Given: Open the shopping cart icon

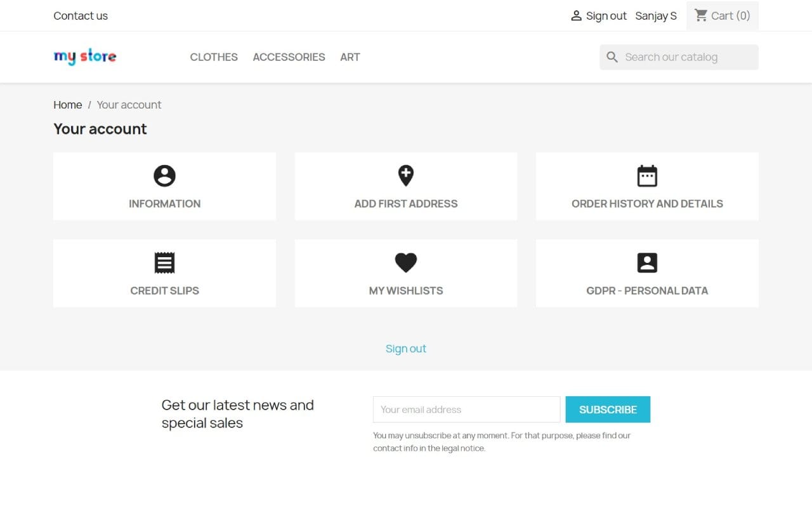Looking at the screenshot, I should pyautogui.click(x=700, y=15).
